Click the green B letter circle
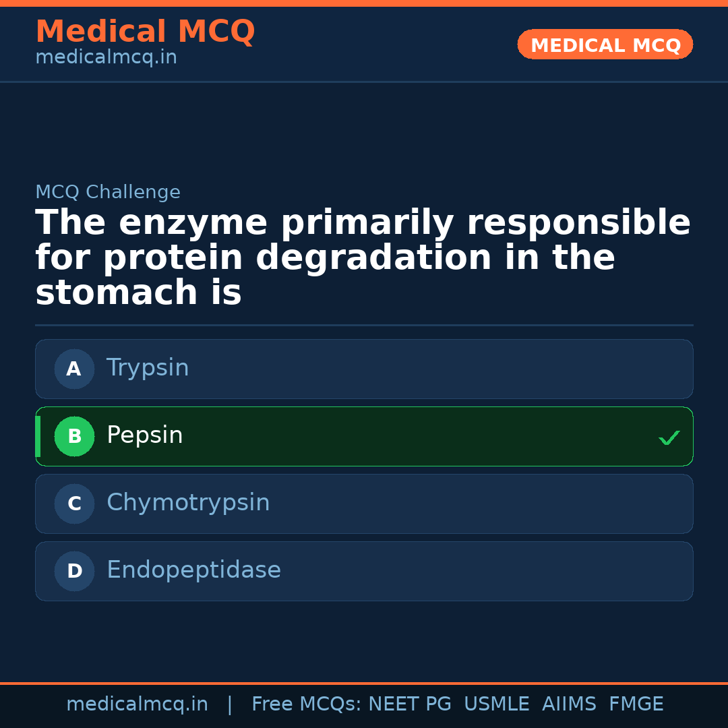728x728 pixels. [74, 436]
